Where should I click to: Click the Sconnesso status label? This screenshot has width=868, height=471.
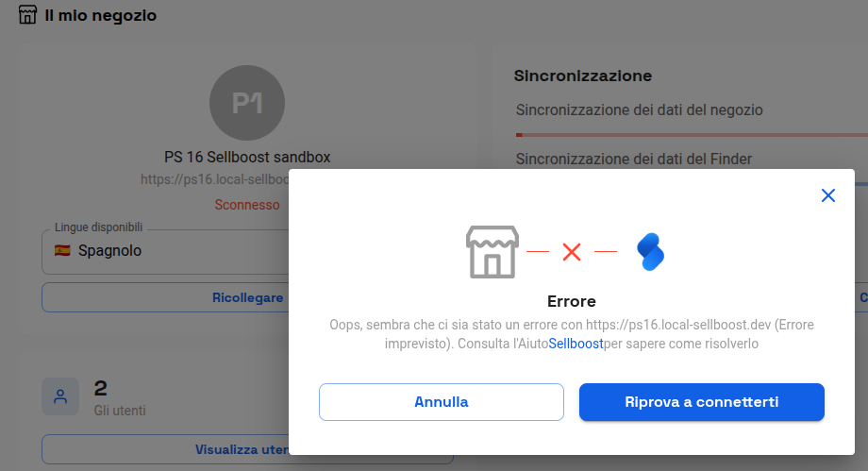click(247, 205)
